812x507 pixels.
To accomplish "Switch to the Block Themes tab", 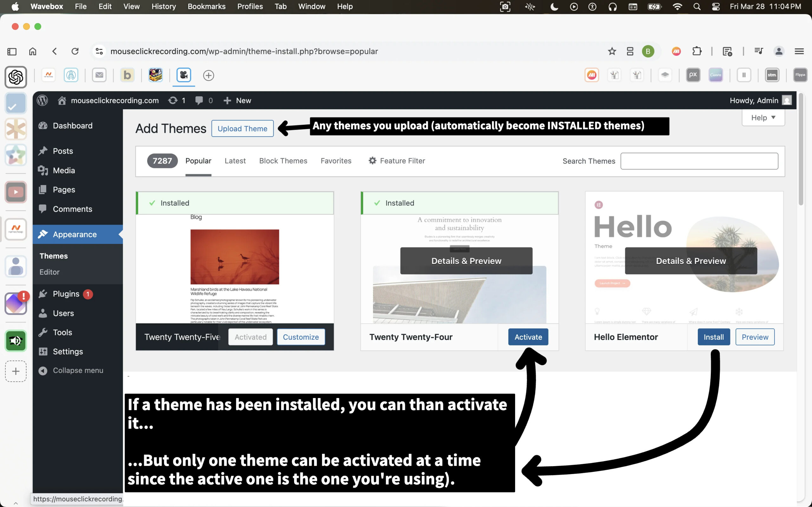I will pyautogui.click(x=283, y=161).
